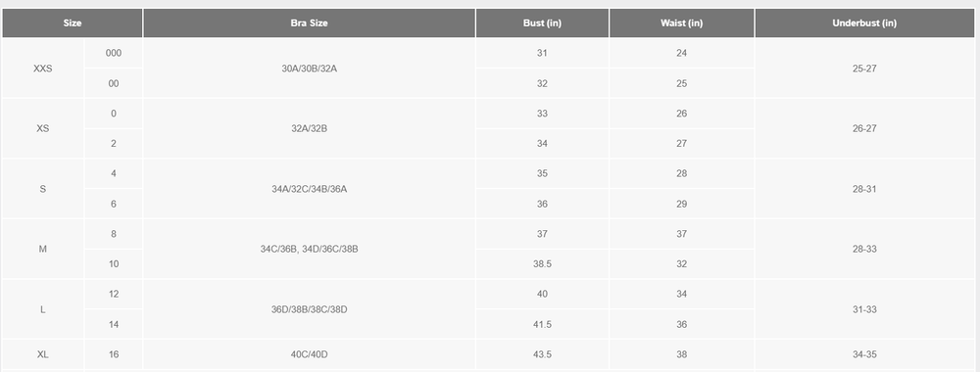
Task: Select the 38.5 bust measurement
Action: tap(542, 264)
